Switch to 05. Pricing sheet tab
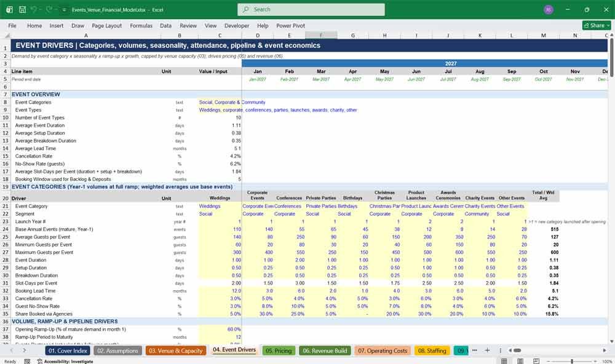Screen dimensions: 615x364 (x=279, y=350)
